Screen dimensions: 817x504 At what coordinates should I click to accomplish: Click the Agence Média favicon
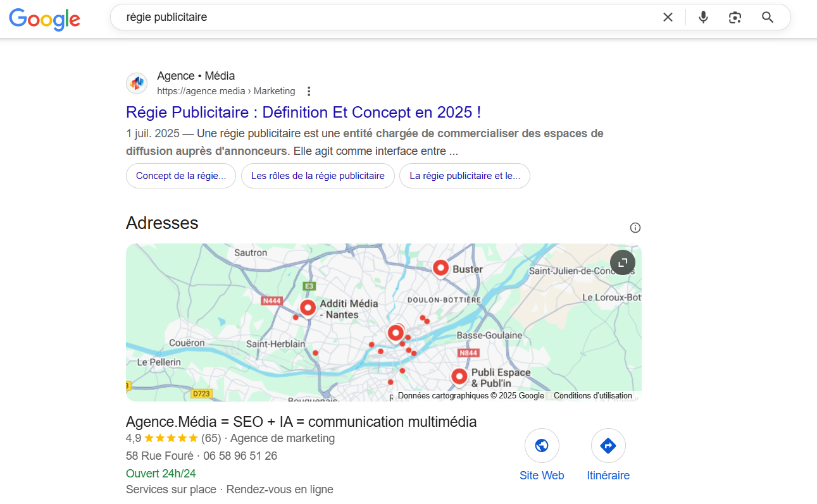[137, 83]
